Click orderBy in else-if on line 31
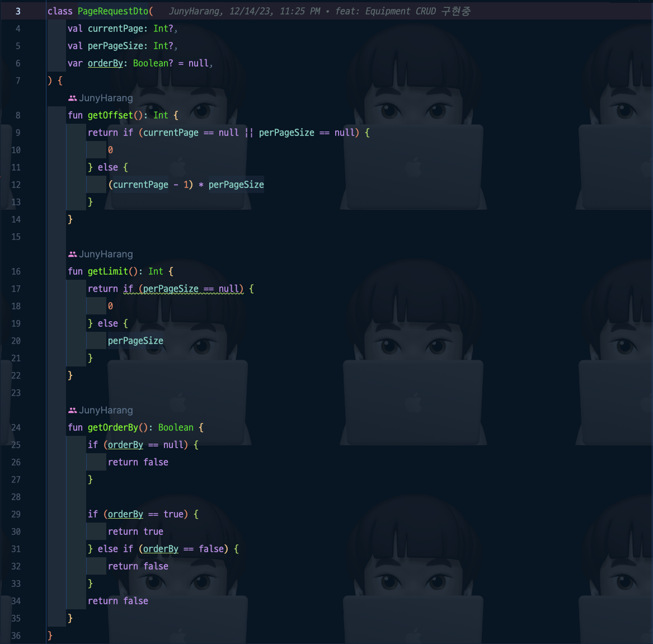The width and height of the screenshot is (653, 644). (x=161, y=549)
